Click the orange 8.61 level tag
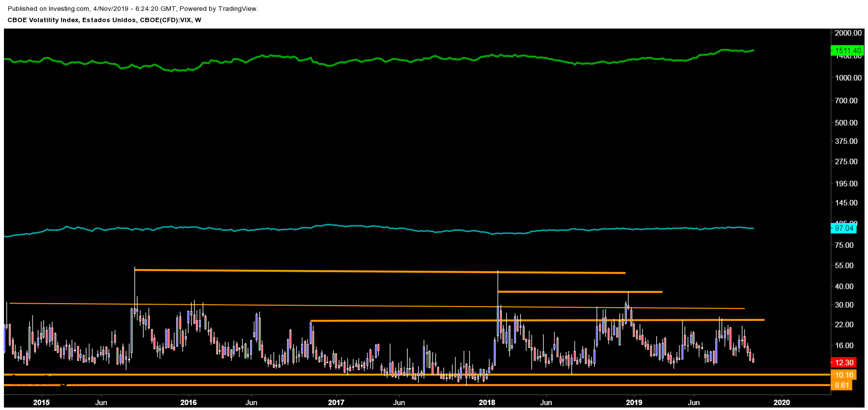 tap(842, 385)
